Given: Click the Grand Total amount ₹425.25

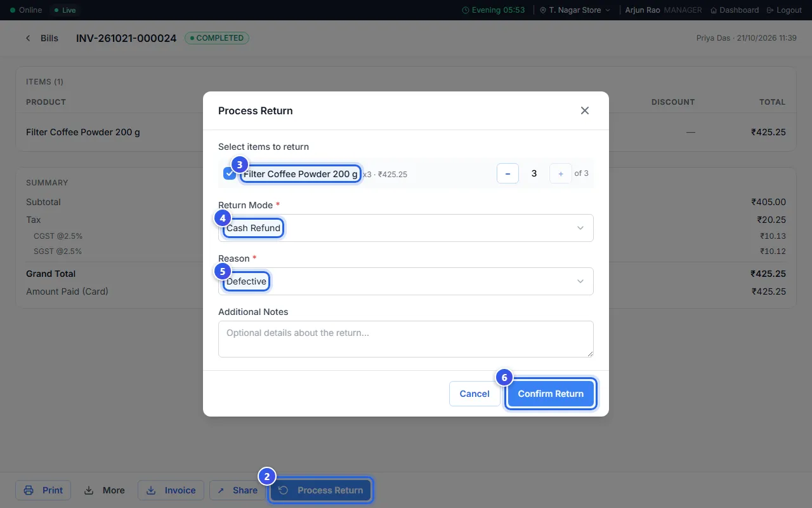Looking at the screenshot, I should click(x=768, y=274).
